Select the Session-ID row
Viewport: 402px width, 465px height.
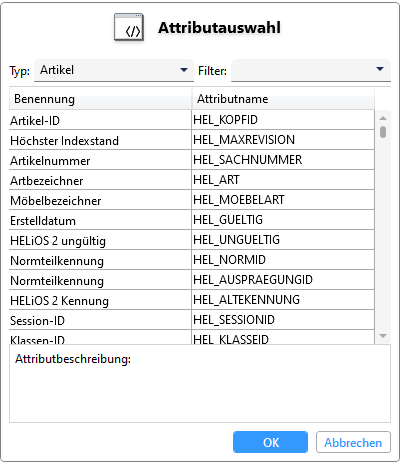pos(192,320)
